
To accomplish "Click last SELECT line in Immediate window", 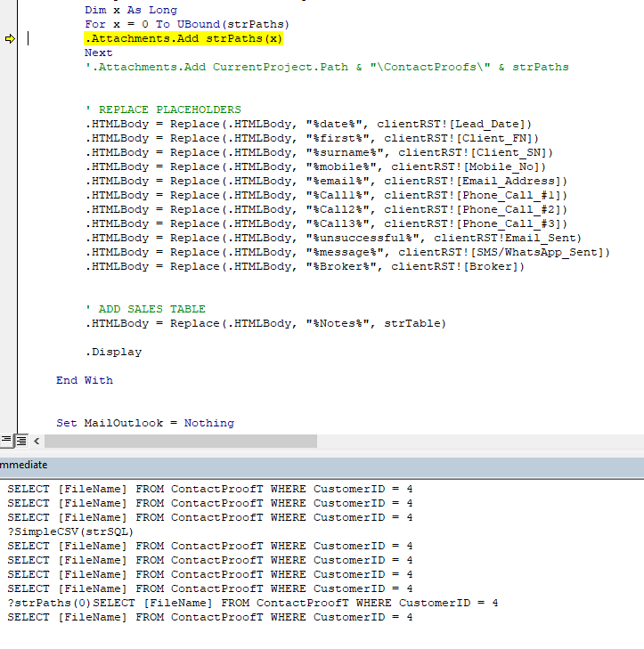I will click(x=210, y=618).
